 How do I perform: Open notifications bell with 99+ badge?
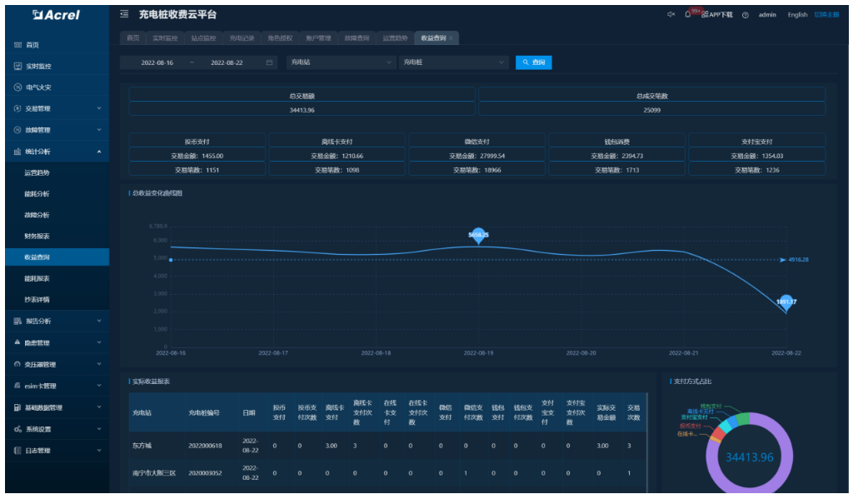pos(688,15)
